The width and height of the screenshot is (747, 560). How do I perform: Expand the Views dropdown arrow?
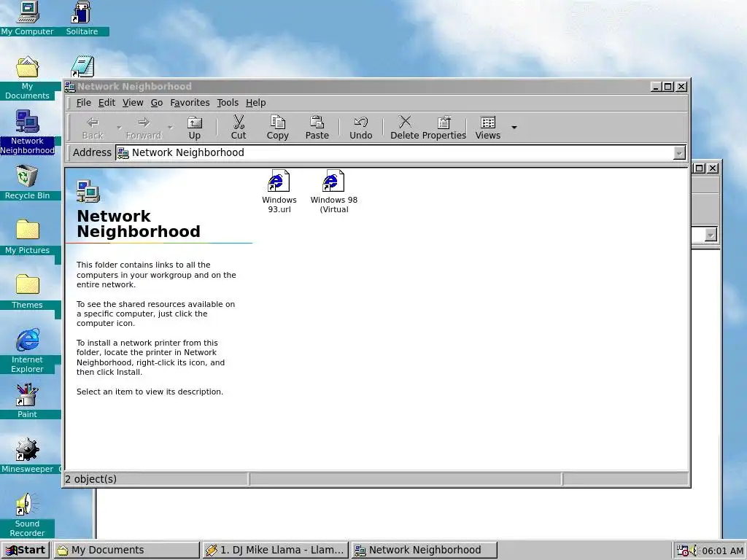514,127
